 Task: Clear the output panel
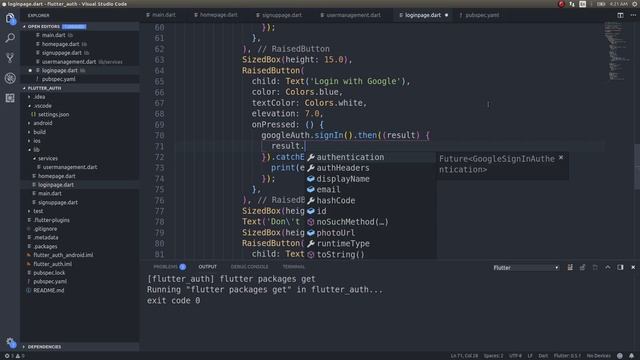(x=570, y=267)
